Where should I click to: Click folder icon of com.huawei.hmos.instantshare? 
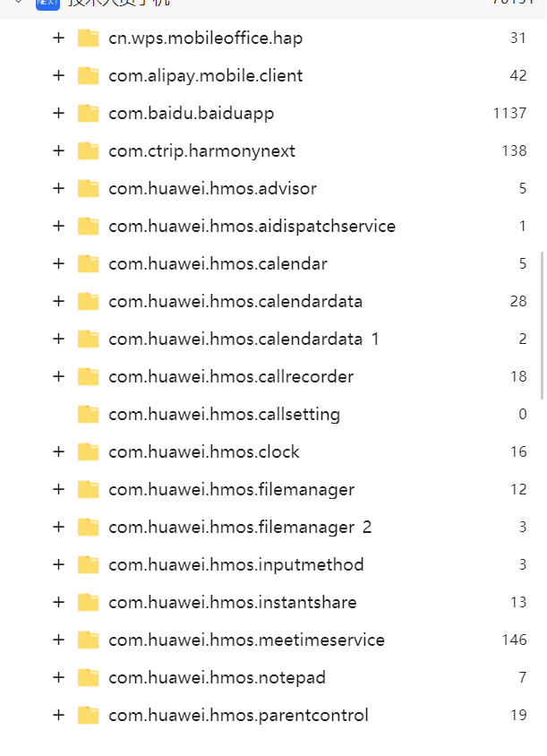89,602
